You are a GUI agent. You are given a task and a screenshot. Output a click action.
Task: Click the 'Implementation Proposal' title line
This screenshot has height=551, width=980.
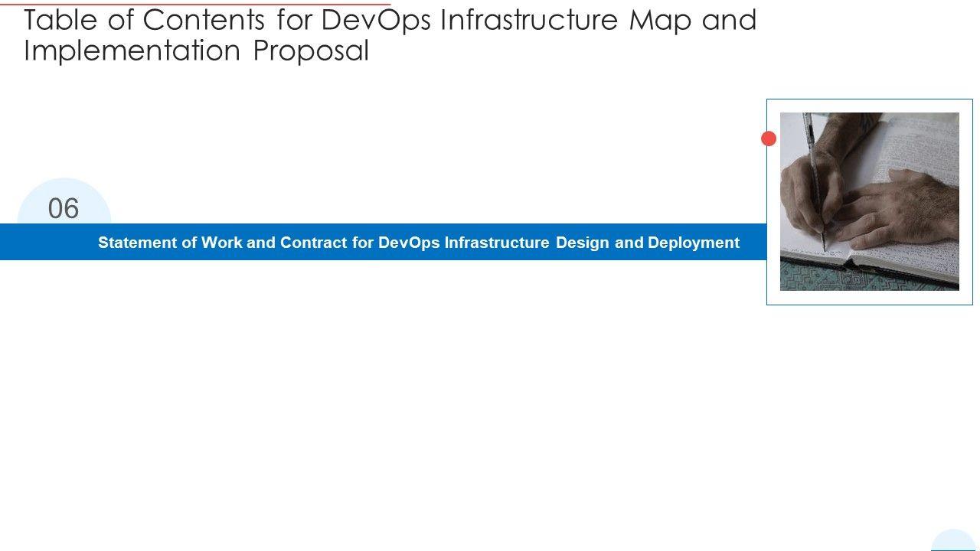click(196, 51)
